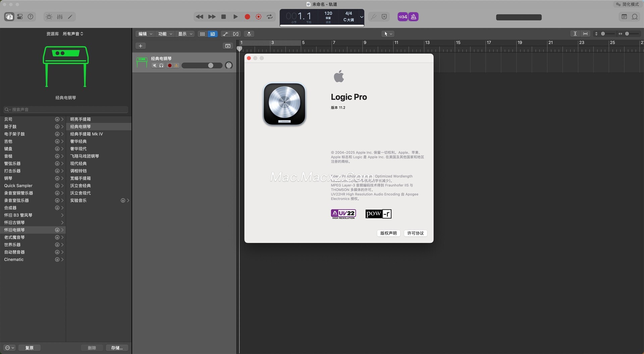644x354 pixels.
Task: Expand the Quick Sampler category
Action: (x=62, y=186)
